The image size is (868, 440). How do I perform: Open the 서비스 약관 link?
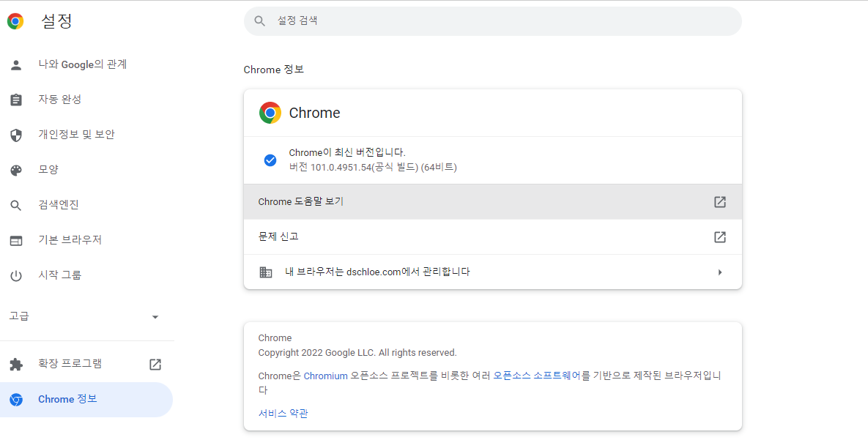pos(283,414)
